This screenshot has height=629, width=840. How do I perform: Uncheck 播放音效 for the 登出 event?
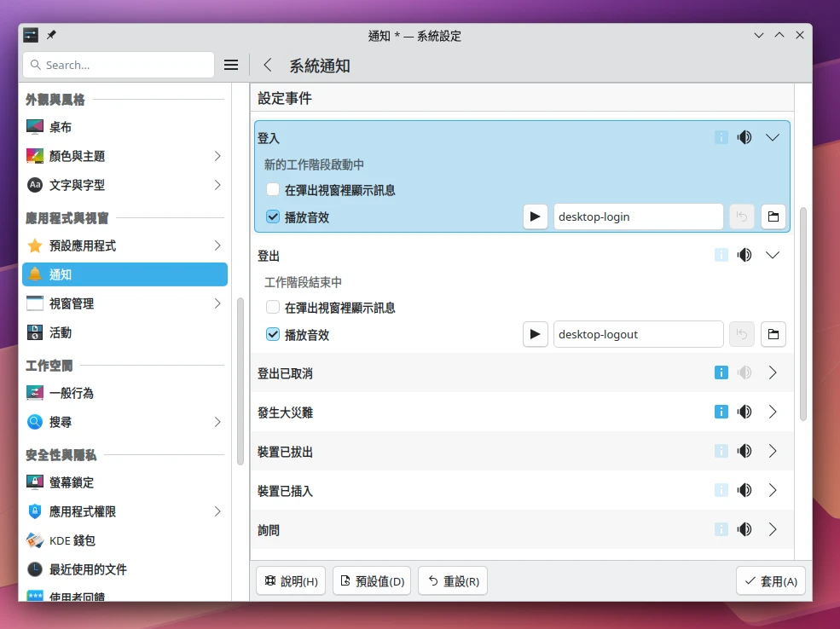[273, 334]
